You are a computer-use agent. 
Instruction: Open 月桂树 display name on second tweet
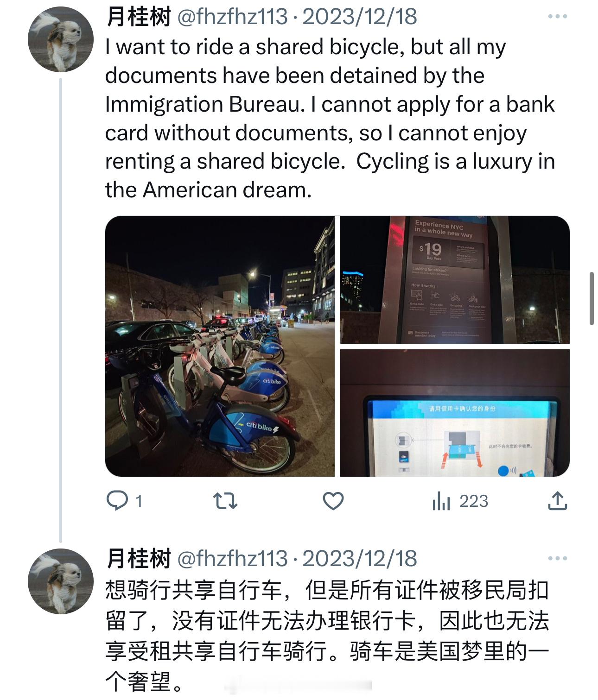pos(139,559)
